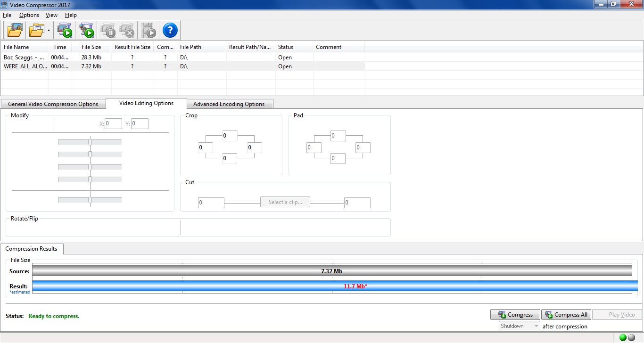644x343 pixels.
Task: Expand the Select a clip picker
Action: tap(285, 202)
